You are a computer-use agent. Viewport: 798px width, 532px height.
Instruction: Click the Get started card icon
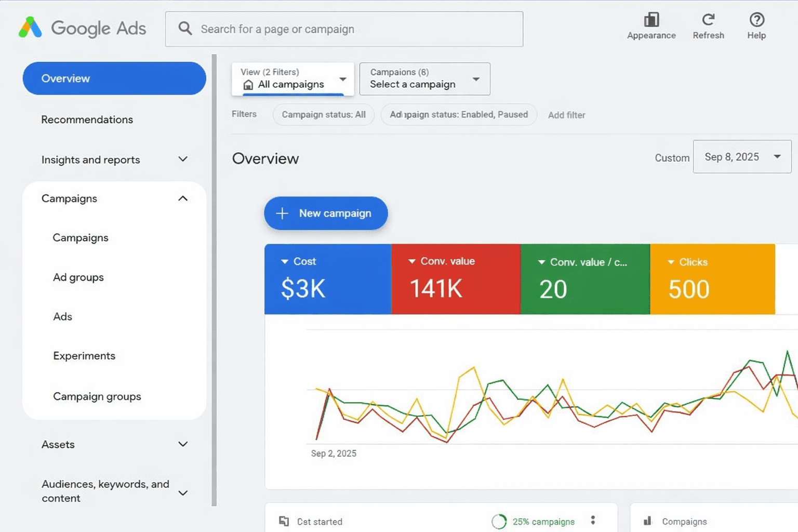coord(284,521)
